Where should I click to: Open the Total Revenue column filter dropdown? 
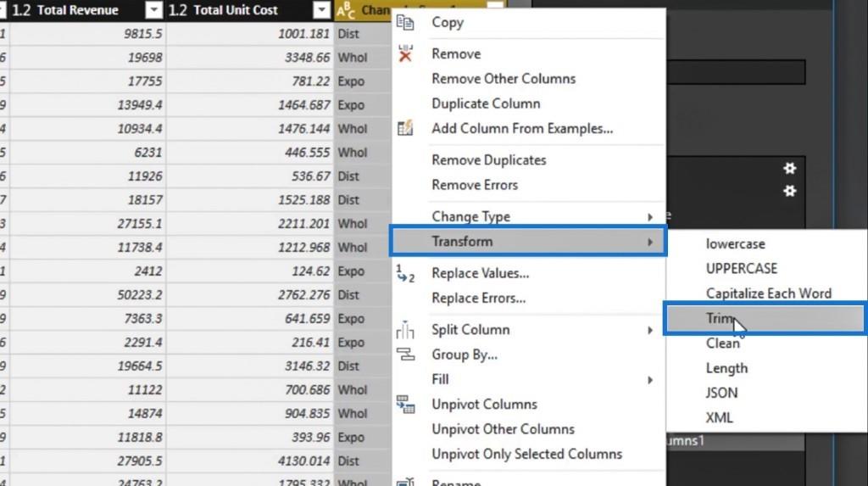154,10
